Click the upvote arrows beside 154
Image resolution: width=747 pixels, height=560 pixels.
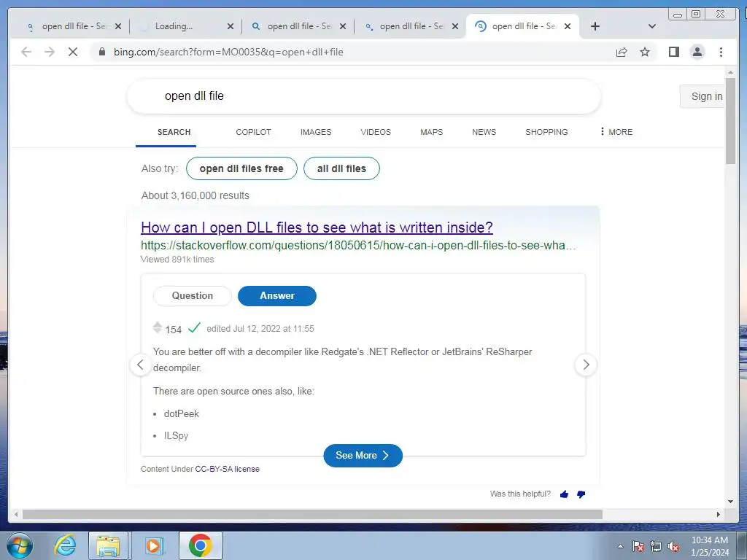tap(158, 327)
